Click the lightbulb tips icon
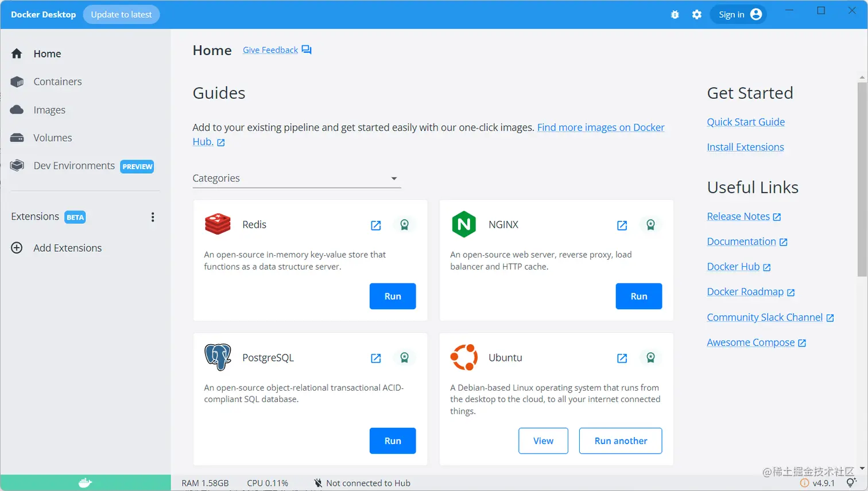The height and width of the screenshot is (491, 868). tap(851, 483)
